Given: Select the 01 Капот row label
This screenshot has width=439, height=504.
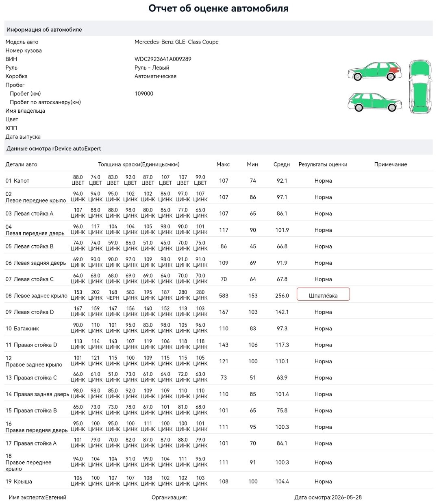Looking at the screenshot, I should click(x=17, y=181).
